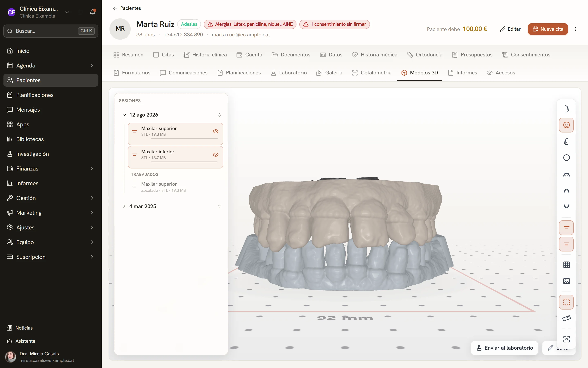Select the upper arch view icon
The height and width of the screenshot is (368, 588).
coord(566,191)
